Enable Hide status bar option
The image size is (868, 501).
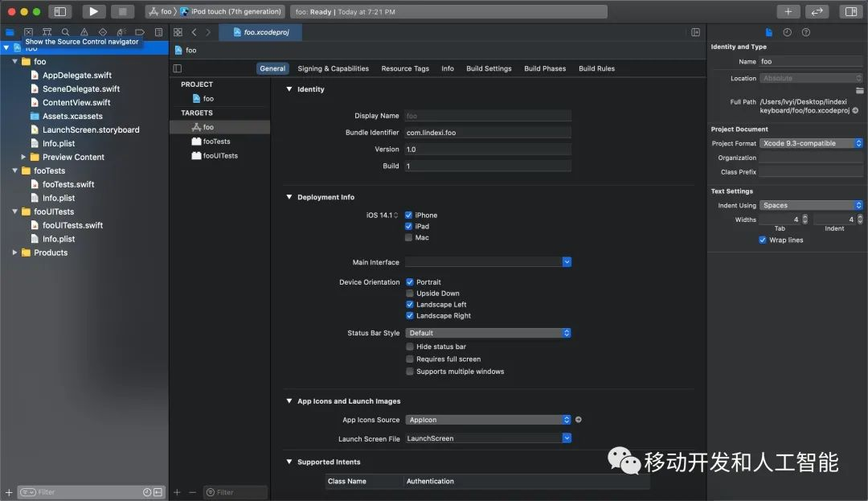pos(410,347)
